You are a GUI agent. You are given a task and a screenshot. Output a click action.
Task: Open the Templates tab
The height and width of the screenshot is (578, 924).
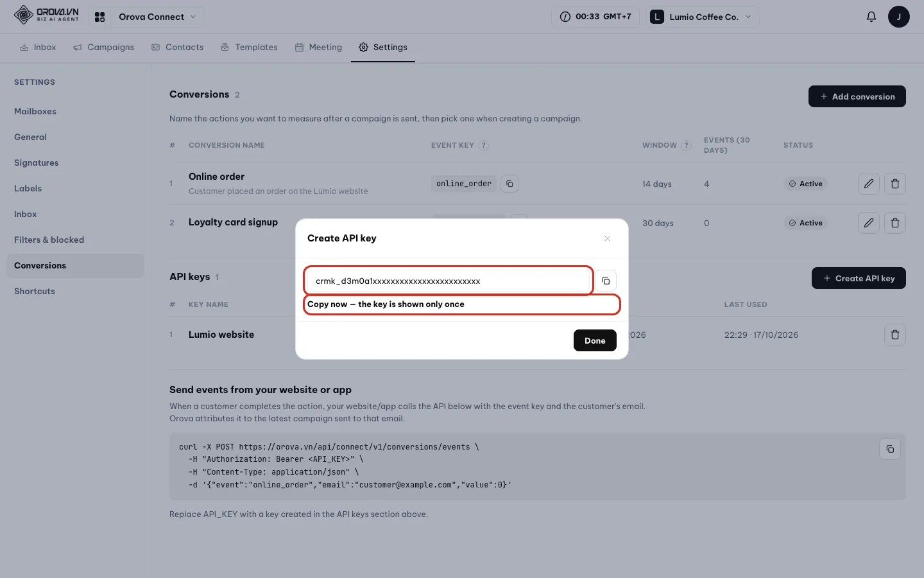point(249,47)
